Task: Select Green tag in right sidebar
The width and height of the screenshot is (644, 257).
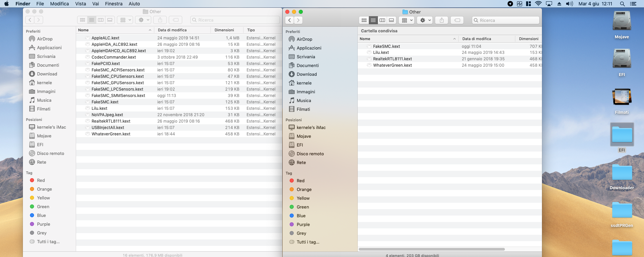Action: coord(303,207)
